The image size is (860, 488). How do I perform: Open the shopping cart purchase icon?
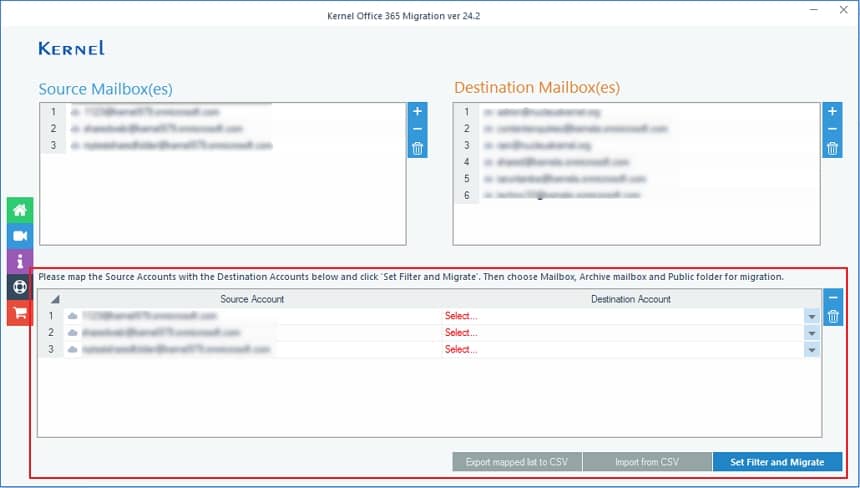[20, 313]
